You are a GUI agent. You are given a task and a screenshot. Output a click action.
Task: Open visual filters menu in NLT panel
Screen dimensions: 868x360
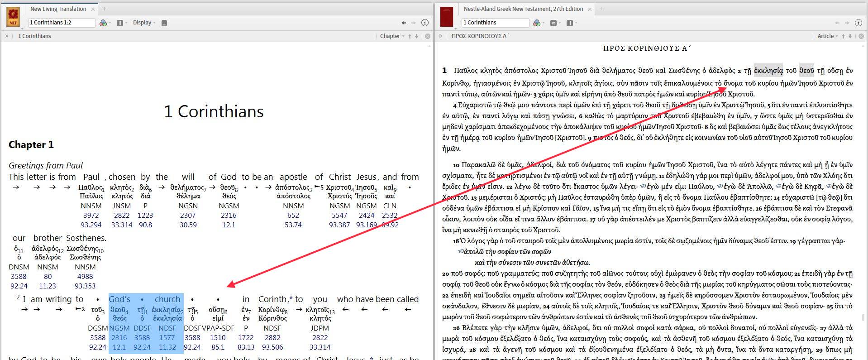105,23
